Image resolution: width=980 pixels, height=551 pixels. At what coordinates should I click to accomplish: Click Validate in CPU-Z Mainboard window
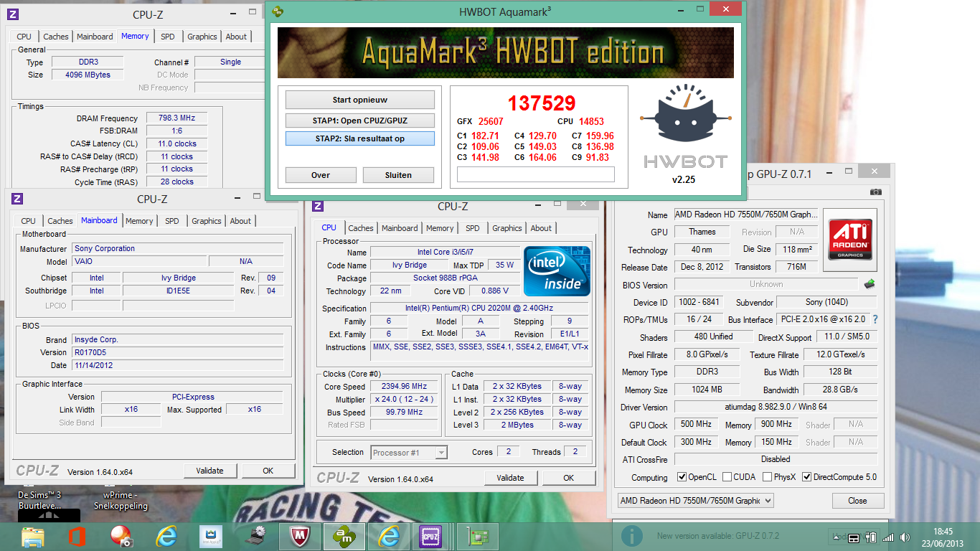[209, 471]
